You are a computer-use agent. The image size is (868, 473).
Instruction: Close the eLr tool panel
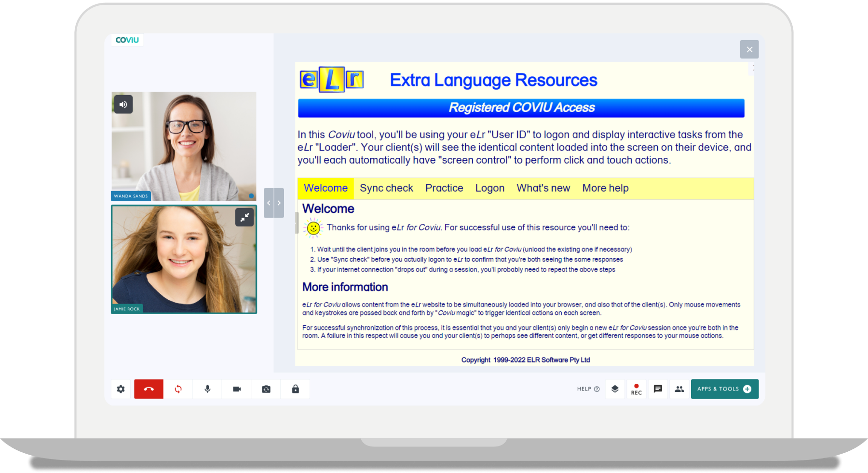tap(749, 49)
